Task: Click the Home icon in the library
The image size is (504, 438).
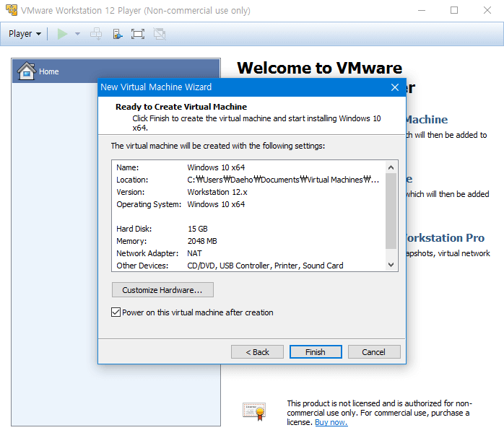Action: click(26, 71)
